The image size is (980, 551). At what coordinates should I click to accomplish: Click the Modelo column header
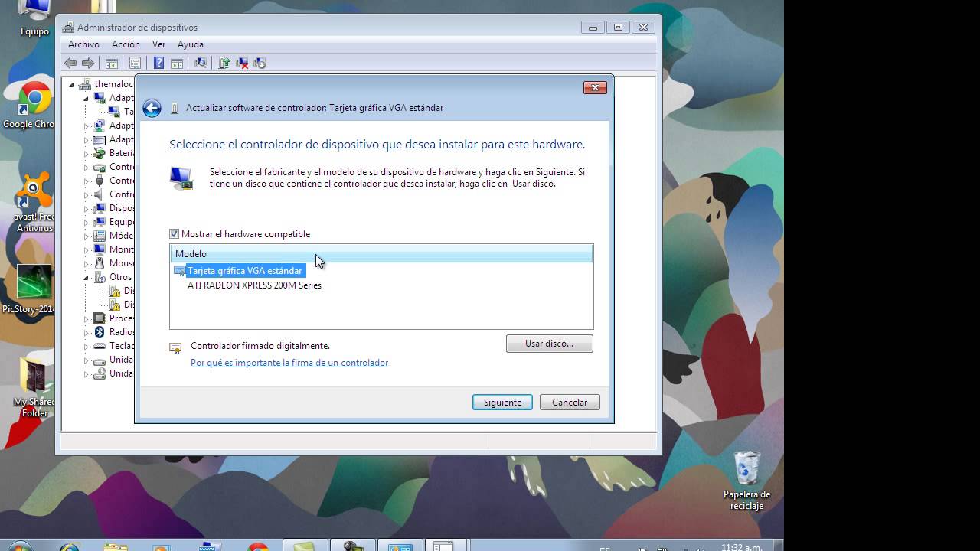[x=381, y=254]
